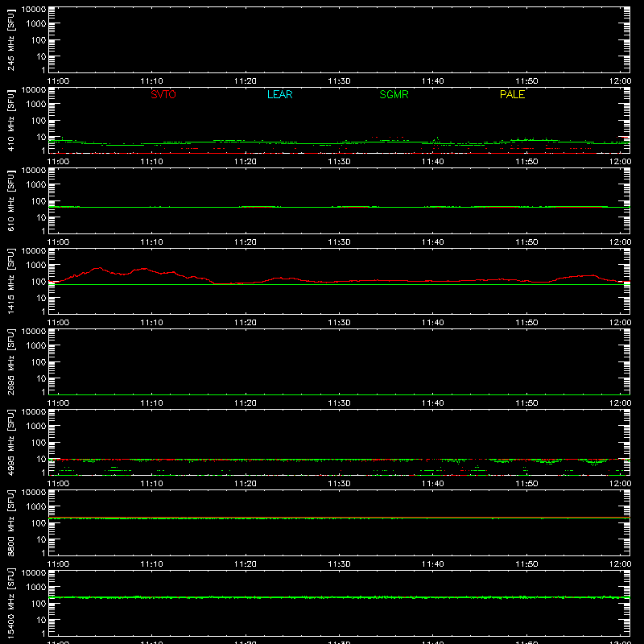Click the 11:20 tick label under 2695 MHz panel
This screenshot has width=644, height=644.
[246, 403]
